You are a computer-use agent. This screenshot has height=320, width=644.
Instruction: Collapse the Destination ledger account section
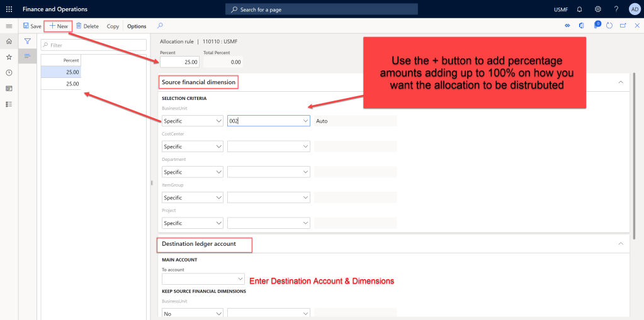[x=620, y=244]
